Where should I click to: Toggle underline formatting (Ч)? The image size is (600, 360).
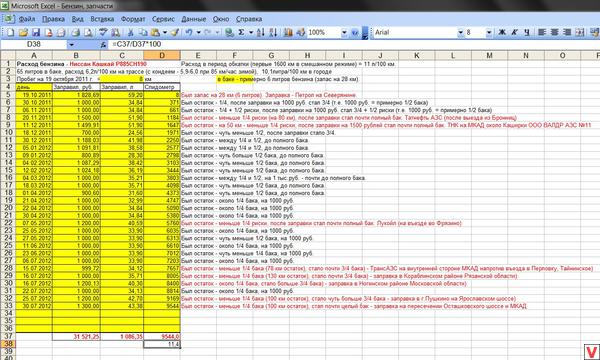click(x=527, y=33)
